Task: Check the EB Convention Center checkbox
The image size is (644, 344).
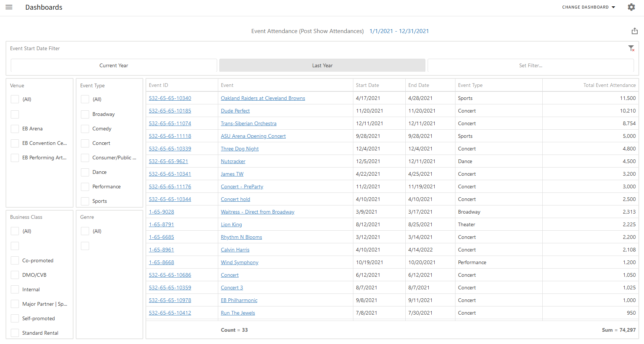Action: [15, 143]
